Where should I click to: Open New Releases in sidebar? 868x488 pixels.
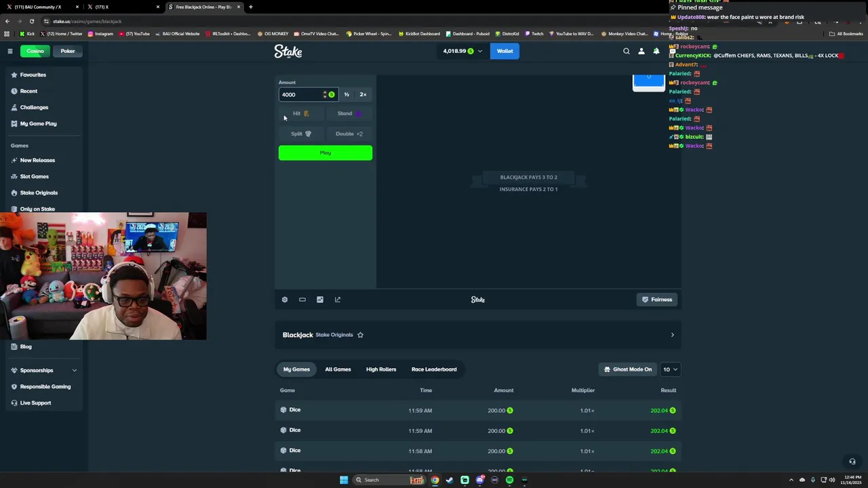pyautogui.click(x=44, y=160)
